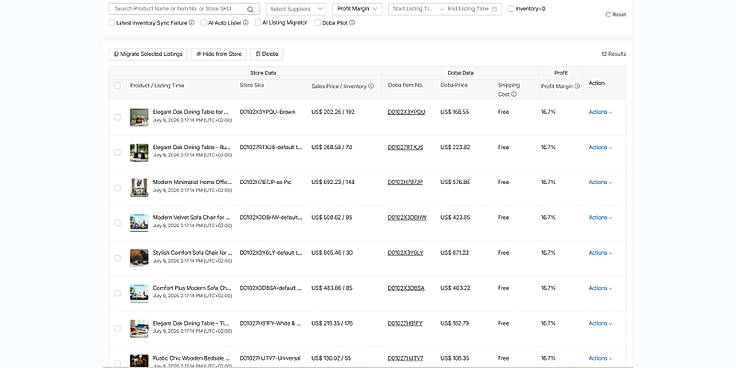The image size is (736, 368).
Task: Expand Actions menu for US$ 692.23 row
Action: 600,182
